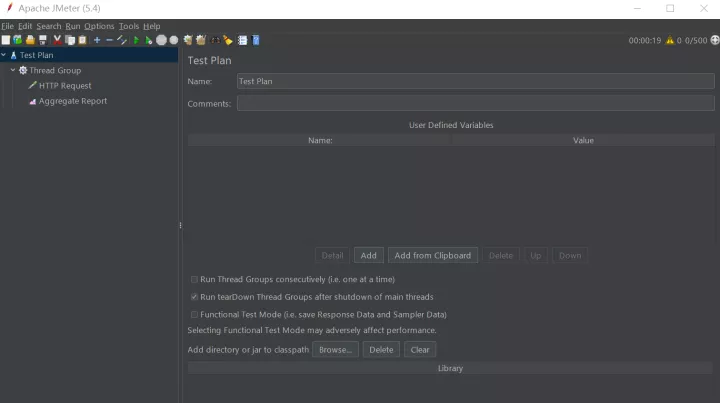Click the Add variable button
The width and height of the screenshot is (720, 403).
(368, 255)
